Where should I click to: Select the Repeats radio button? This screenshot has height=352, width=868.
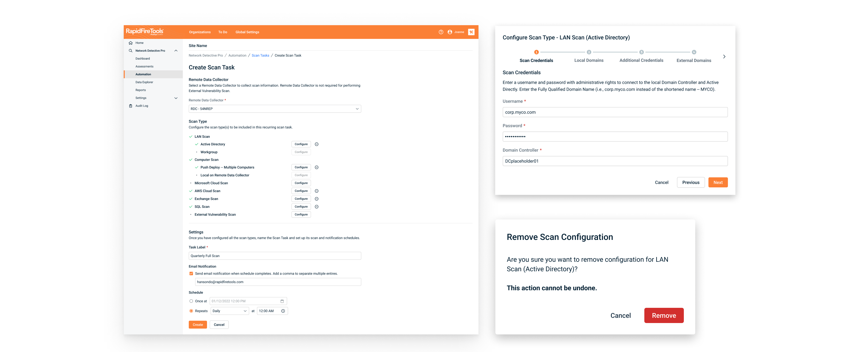click(x=191, y=311)
